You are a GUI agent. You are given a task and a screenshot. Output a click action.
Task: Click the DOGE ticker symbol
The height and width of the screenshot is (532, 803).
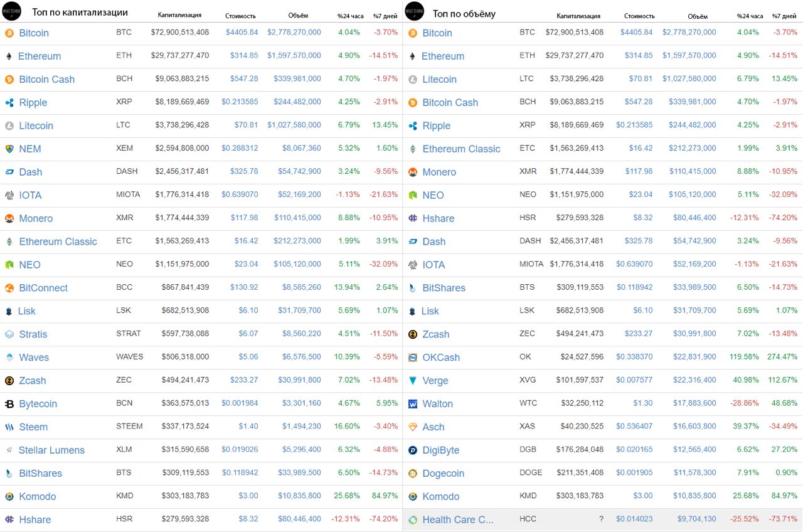[531, 473]
